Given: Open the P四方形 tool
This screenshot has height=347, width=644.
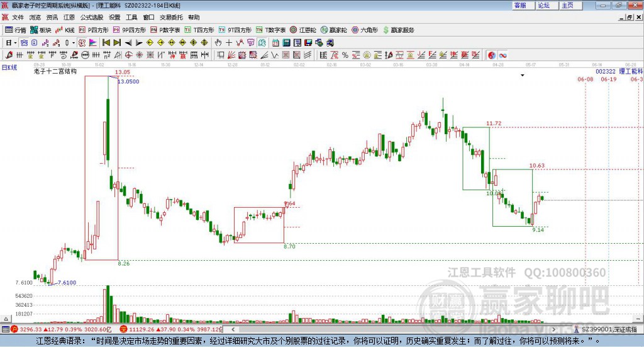Looking at the screenshot, I should [94, 30].
